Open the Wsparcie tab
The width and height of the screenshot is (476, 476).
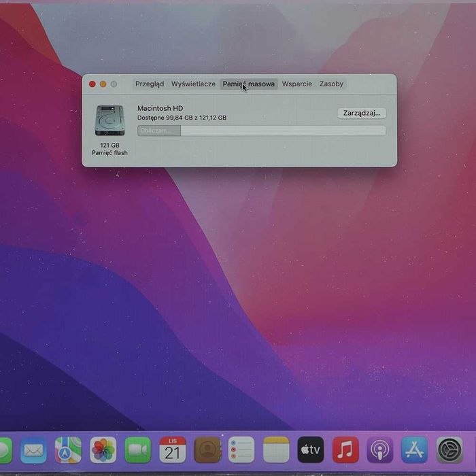point(297,84)
